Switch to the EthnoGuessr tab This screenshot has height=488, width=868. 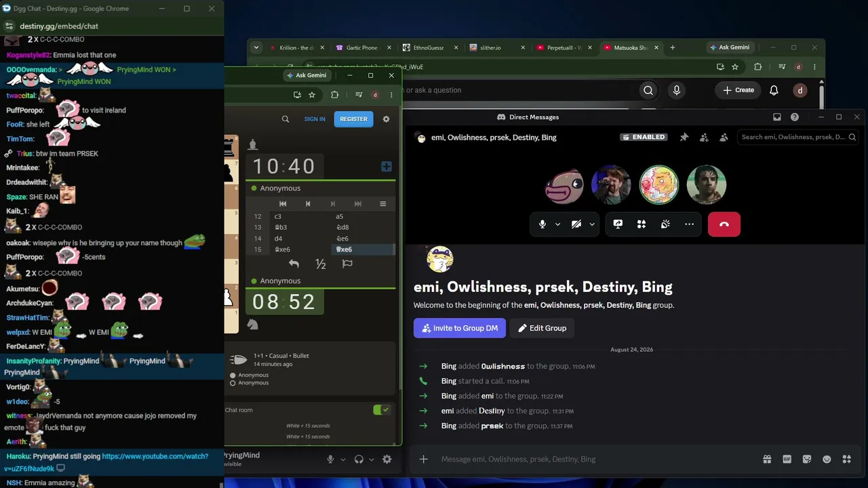click(429, 47)
